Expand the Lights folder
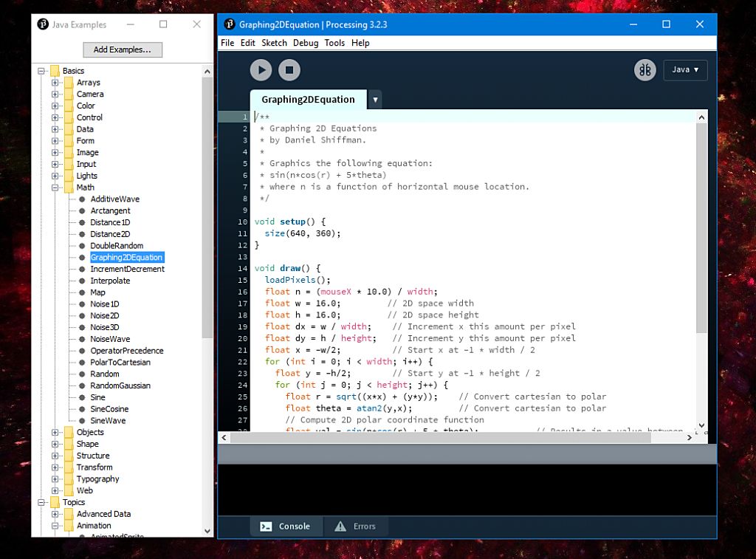756x559 pixels. [x=55, y=176]
